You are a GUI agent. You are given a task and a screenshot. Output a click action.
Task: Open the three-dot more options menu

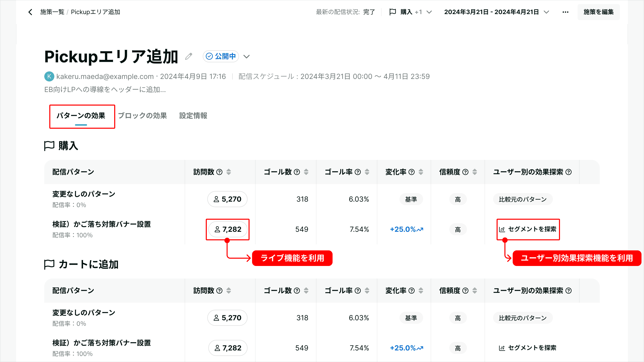pos(565,12)
